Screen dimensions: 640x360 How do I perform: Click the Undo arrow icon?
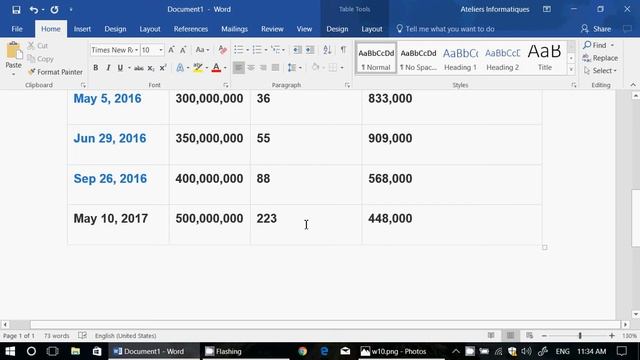coord(33,9)
